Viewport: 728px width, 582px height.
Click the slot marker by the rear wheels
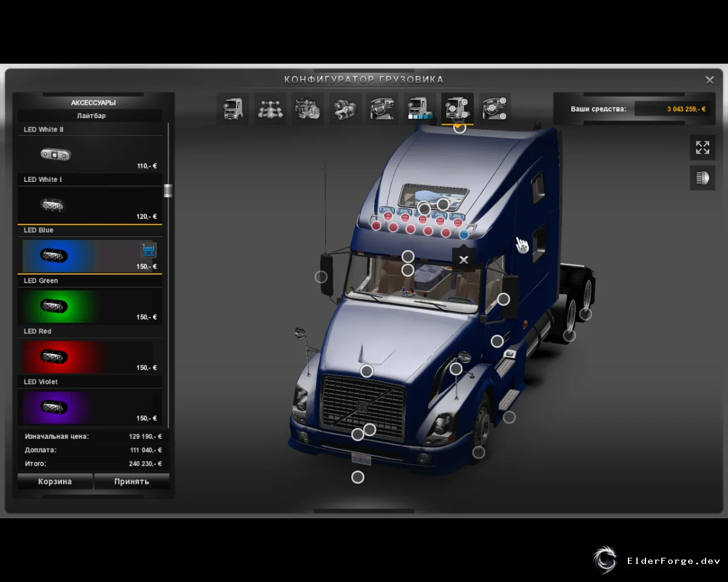click(585, 314)
